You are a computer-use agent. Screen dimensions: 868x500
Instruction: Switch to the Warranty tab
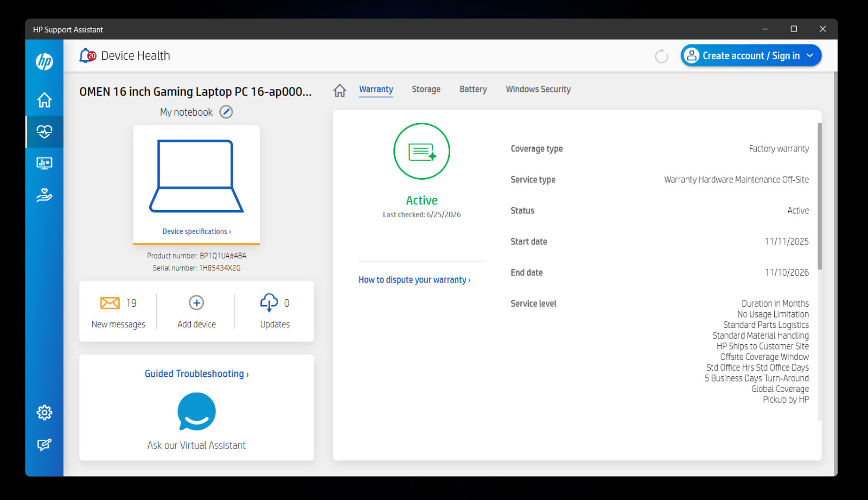tap(376, 90)
